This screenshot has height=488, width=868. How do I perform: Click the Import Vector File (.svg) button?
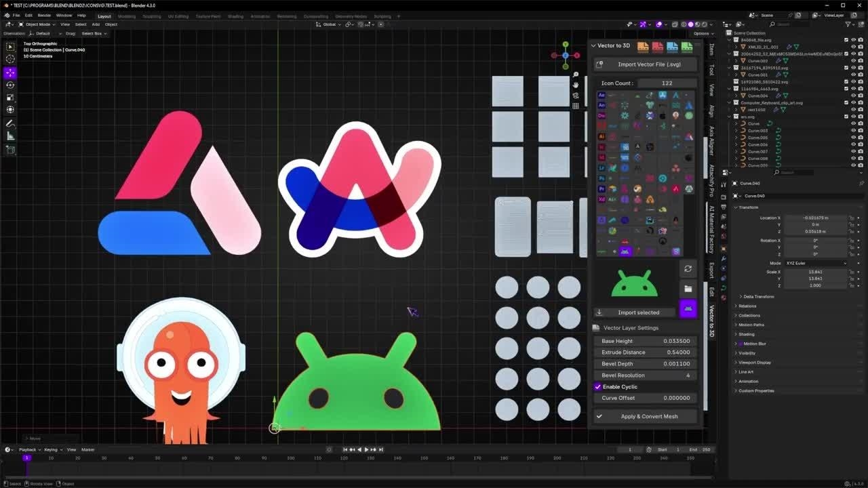click(x=648, y=64)
